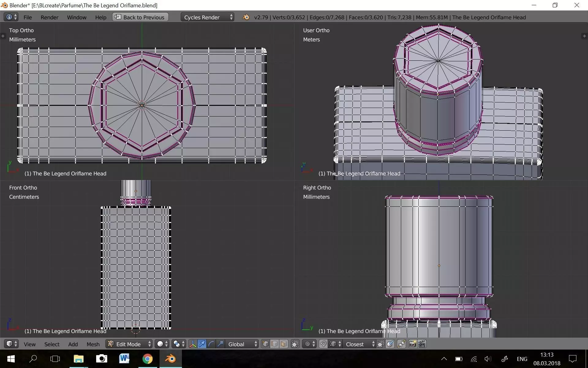Open the Edit Mode dropdown
Screen dimensions: 588x368
point(129,344)
